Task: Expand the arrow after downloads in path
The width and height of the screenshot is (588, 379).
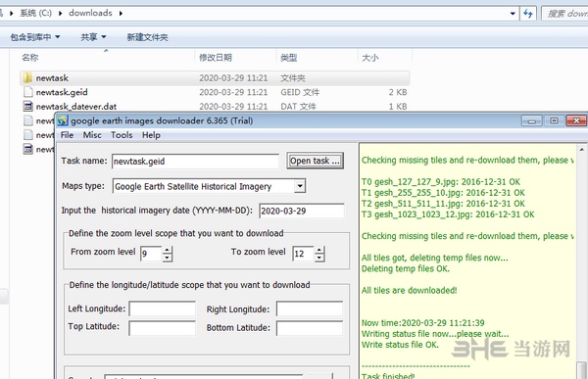Action: [x=121, y=13]
